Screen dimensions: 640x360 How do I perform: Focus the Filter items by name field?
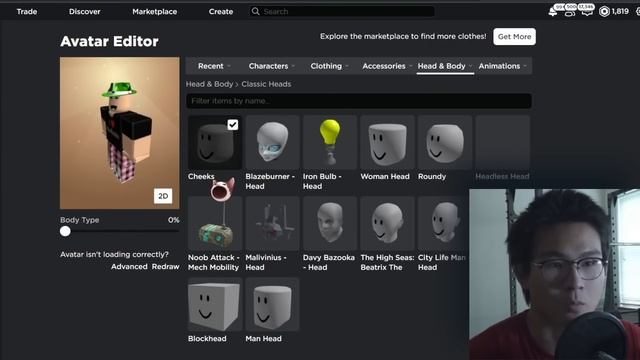359,101
